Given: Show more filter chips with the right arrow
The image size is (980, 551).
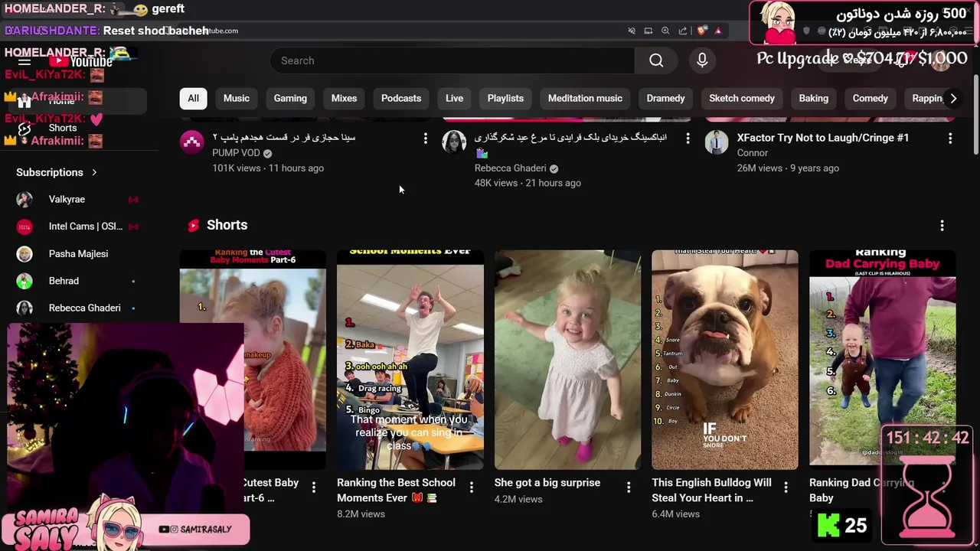Looking at the screenshot, I should tap(953, 98).
